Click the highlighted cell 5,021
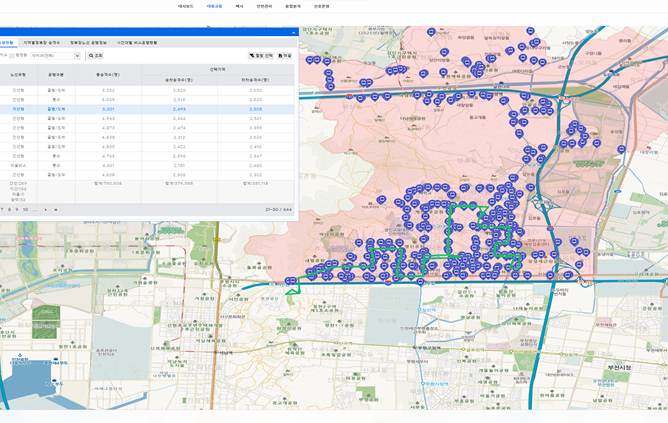 tap(108, 109)
